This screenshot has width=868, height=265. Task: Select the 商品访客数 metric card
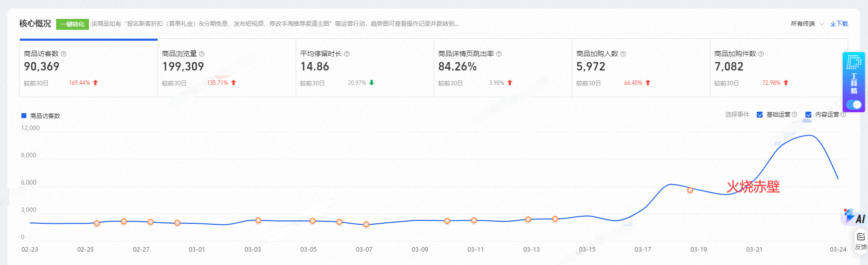(x=88, y=68)
